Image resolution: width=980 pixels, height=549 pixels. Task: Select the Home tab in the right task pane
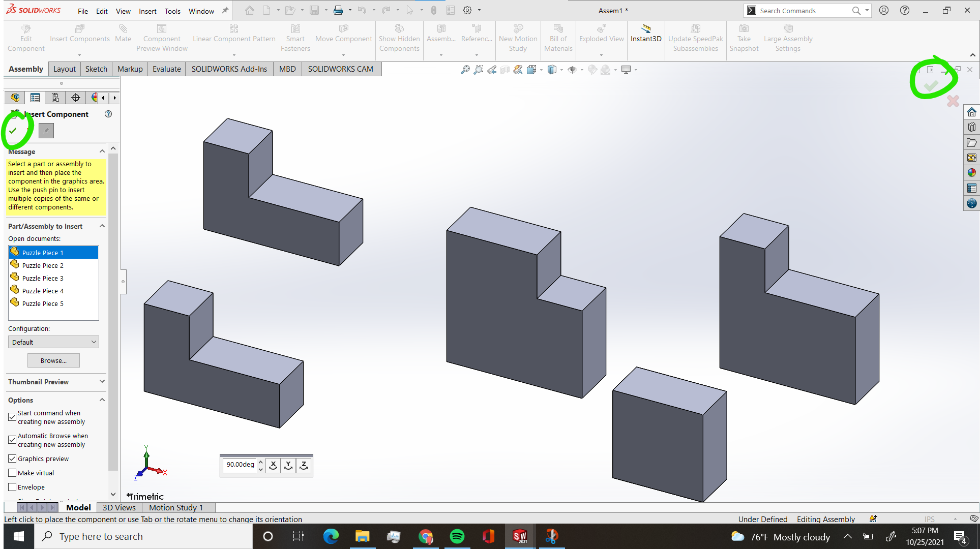(972, 112)
